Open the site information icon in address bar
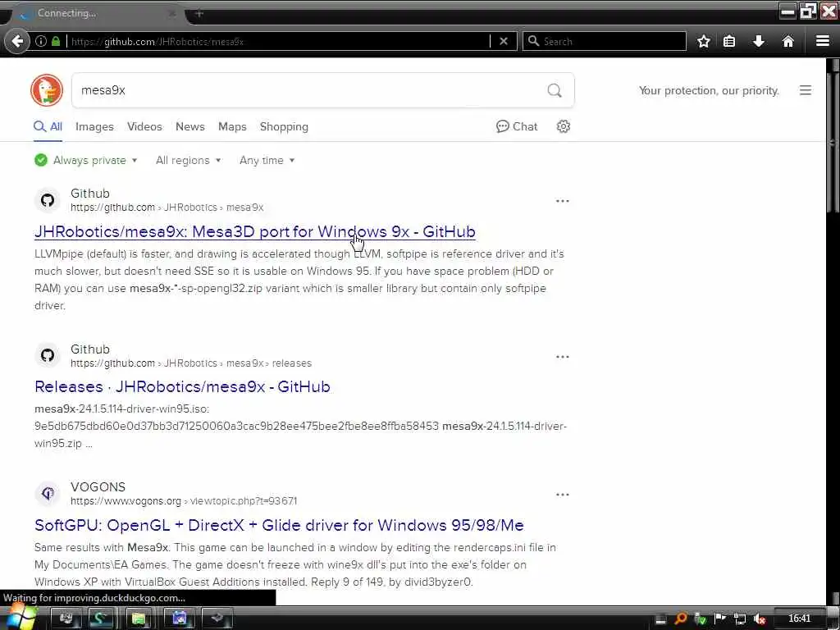The image size is (840, 630). (x=41, y=41)
